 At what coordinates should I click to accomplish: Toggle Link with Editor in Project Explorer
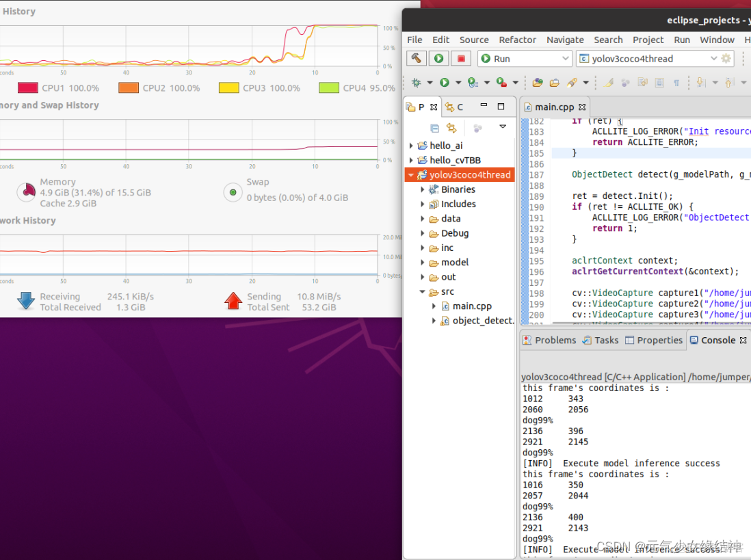pyautogui.click(x=451, y=128)
